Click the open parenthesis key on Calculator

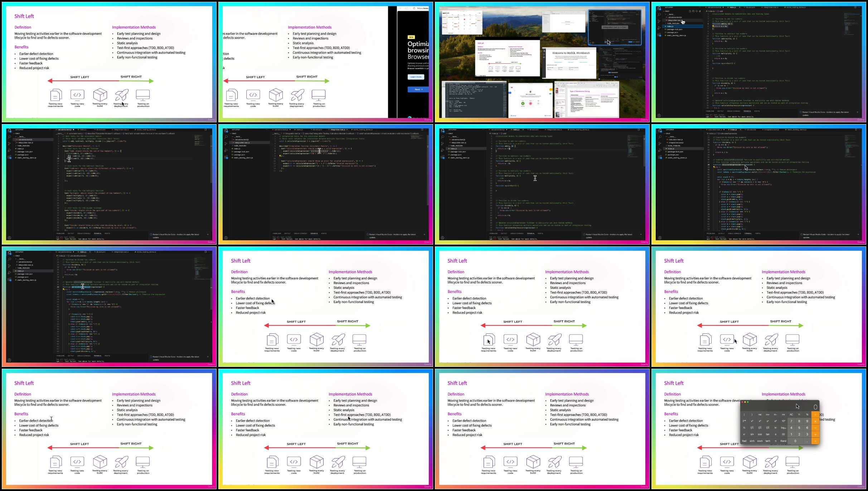[x=744, y=414]
